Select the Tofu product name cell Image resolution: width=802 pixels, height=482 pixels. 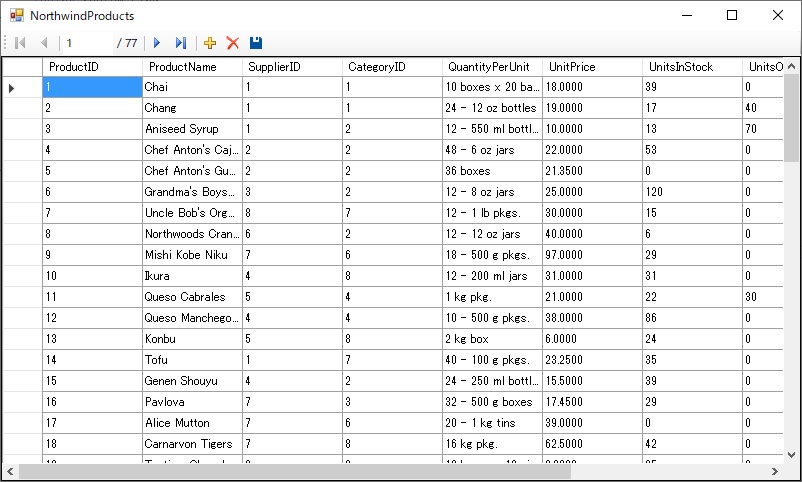pos(192,360)
